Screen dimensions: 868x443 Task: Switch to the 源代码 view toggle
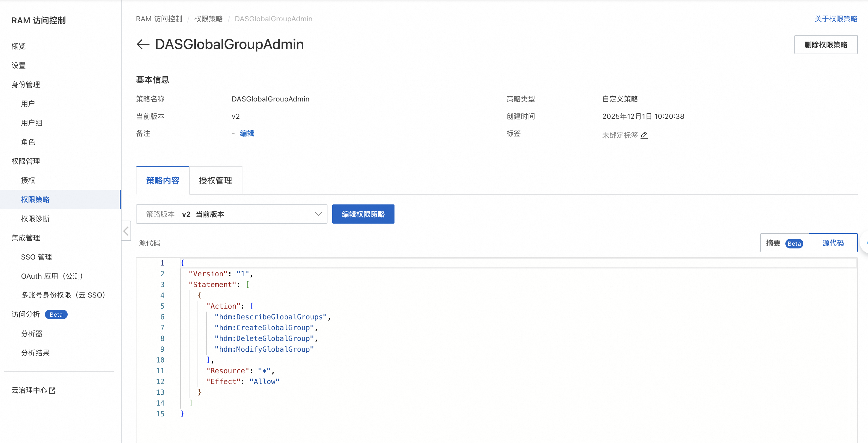coord(833,243)
